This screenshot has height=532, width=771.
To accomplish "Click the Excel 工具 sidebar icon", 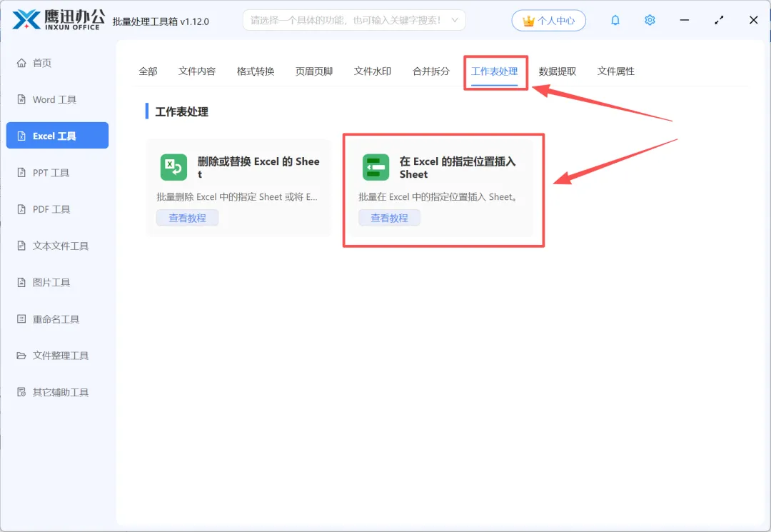I will click(21, 136).
